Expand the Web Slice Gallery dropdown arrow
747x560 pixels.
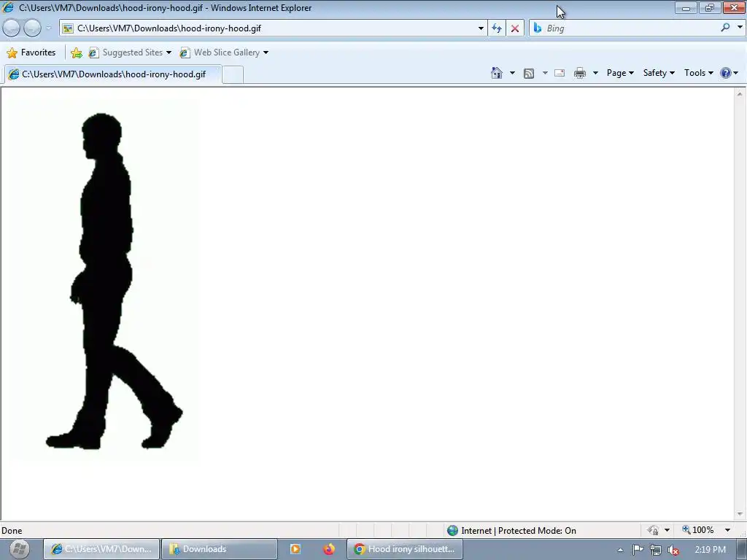[266, 52]
